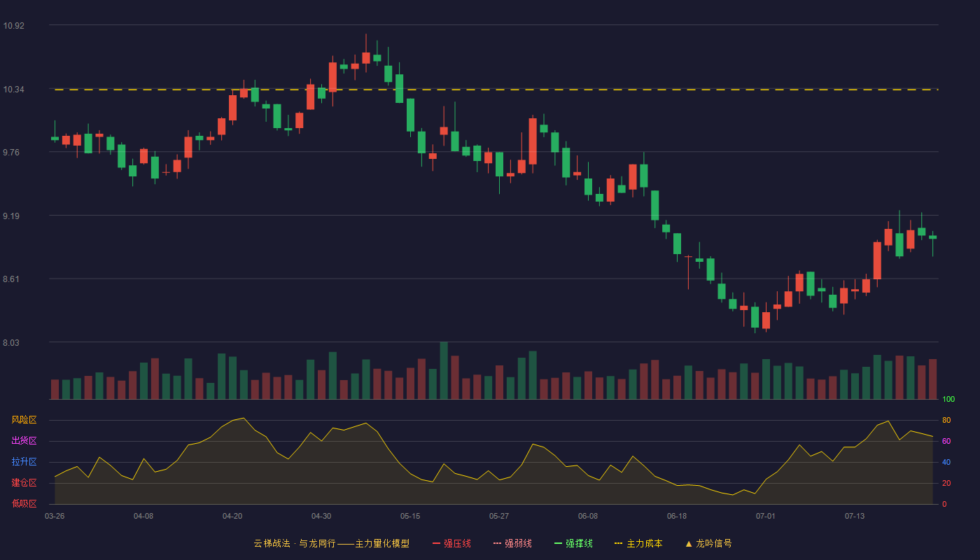This screenshot has width=980, height=560.
Task: Click the 风险区 zone label
Action: [24, 420]
